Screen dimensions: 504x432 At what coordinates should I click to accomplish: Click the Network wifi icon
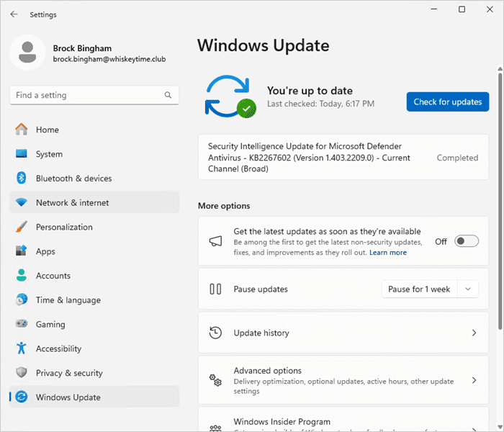21,202
